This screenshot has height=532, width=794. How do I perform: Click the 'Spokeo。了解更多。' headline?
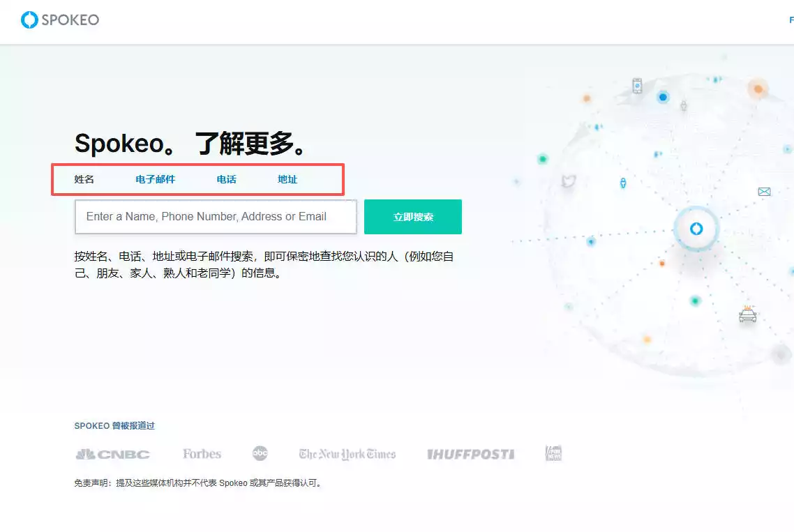click(190, 143)
